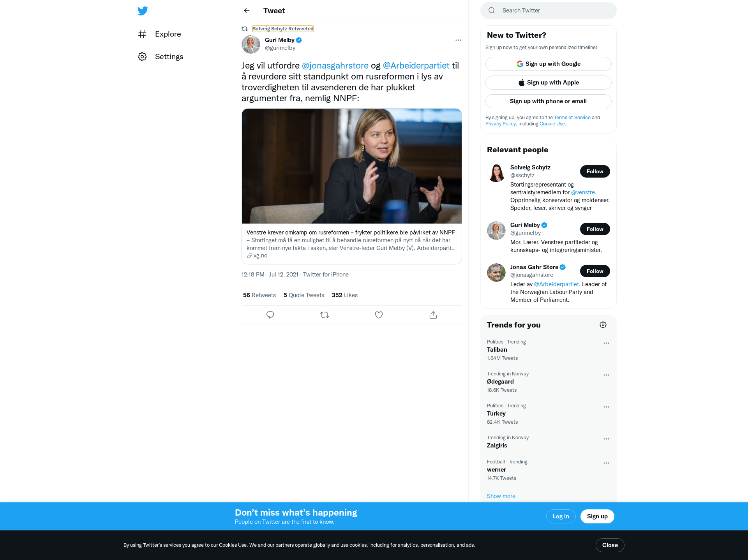Share the tweet using share icon
The image size is (748, 560).
click(x=433, y=315)
